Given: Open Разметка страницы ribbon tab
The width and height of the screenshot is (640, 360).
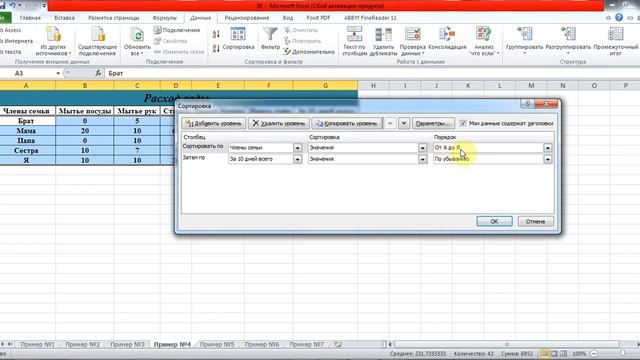Looking at the screenshot, I should (113, 18).
